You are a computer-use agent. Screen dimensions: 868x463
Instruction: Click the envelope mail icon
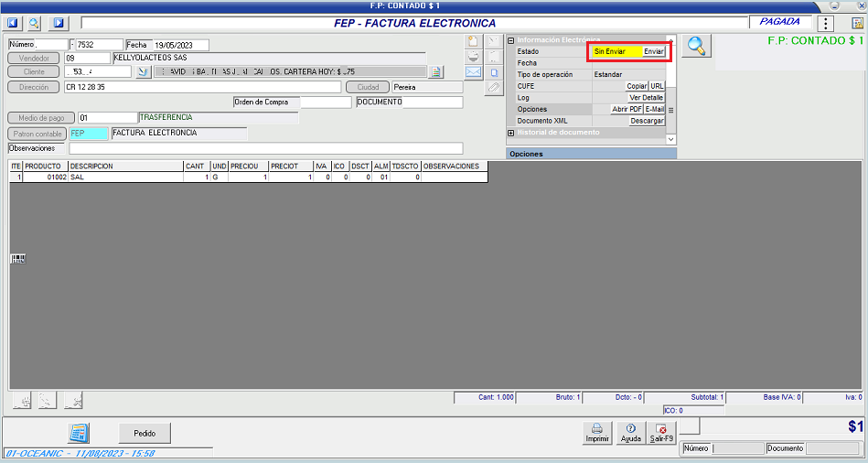pyautogui.click(x=473, y=71)
